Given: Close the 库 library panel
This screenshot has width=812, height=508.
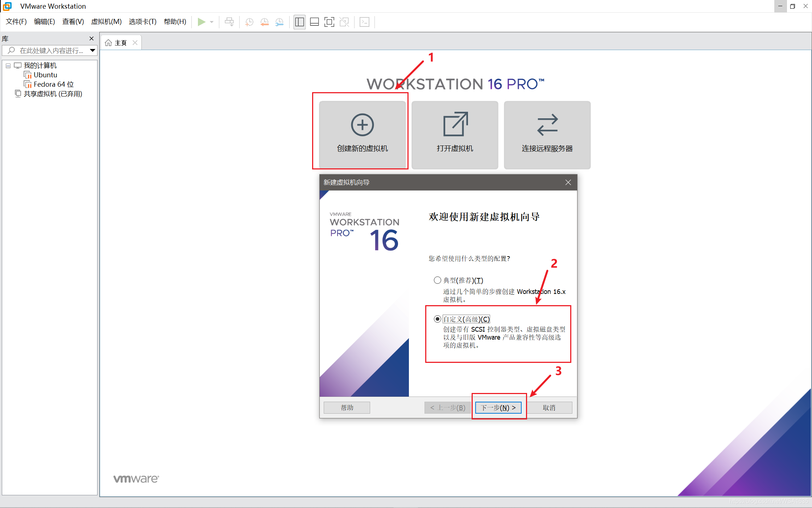Looking at the screenshot, I should [91, 38].
